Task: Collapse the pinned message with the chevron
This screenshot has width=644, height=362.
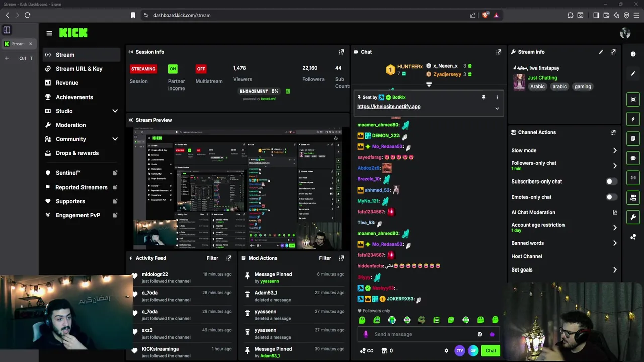Action: [497, 108]
